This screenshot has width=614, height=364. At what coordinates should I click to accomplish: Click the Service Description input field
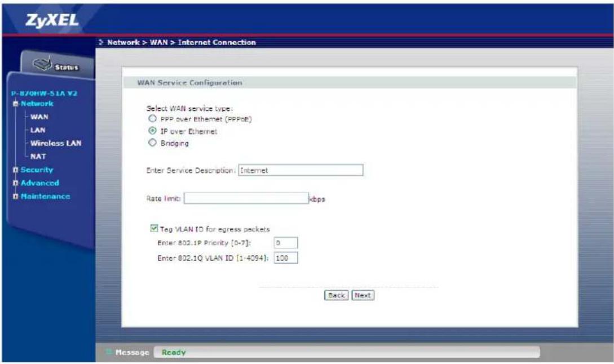[x=301, y=170]
